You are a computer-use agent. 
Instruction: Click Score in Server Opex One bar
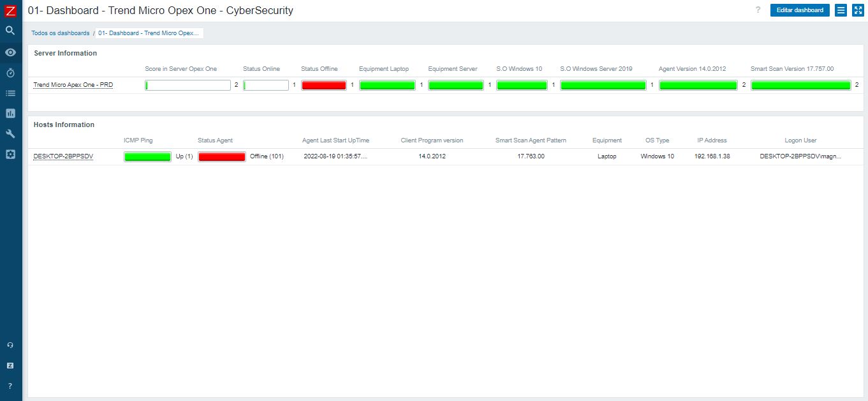click(188, 85)
